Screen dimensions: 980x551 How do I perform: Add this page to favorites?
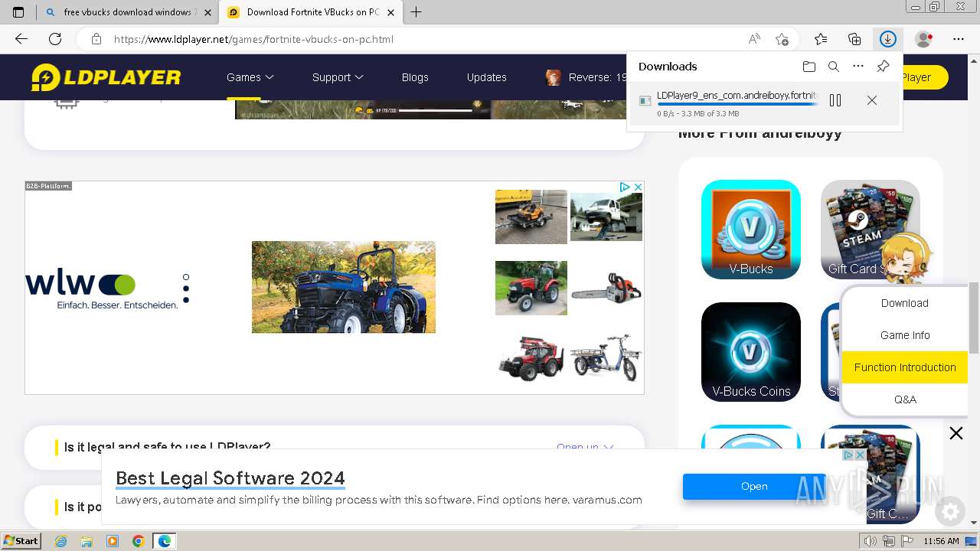click(x=782, y=39)
